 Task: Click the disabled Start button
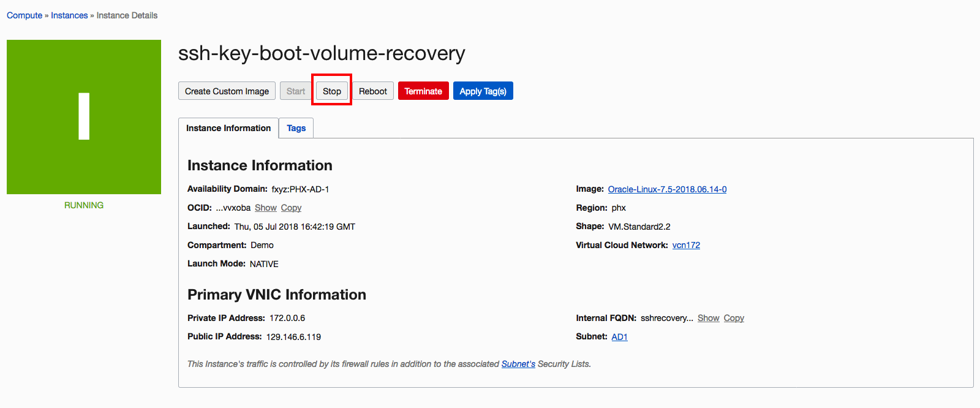296,91
